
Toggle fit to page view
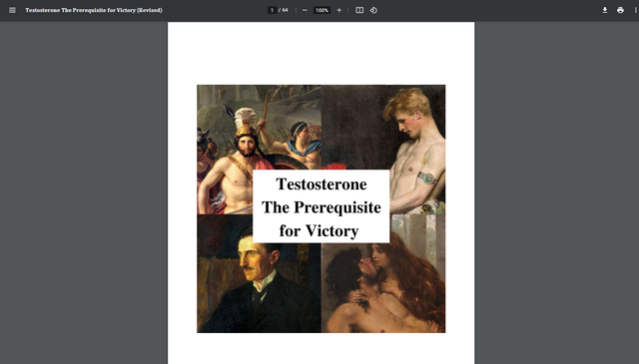pos(359,10)
